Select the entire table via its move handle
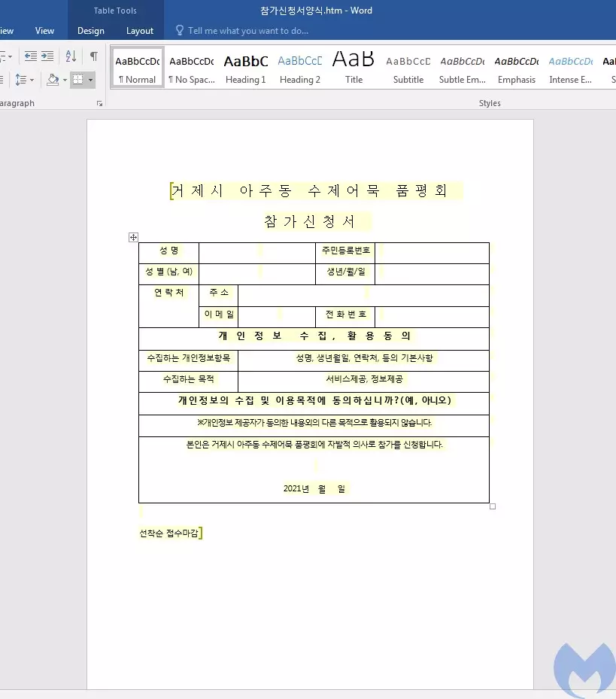 coord(133,237)
